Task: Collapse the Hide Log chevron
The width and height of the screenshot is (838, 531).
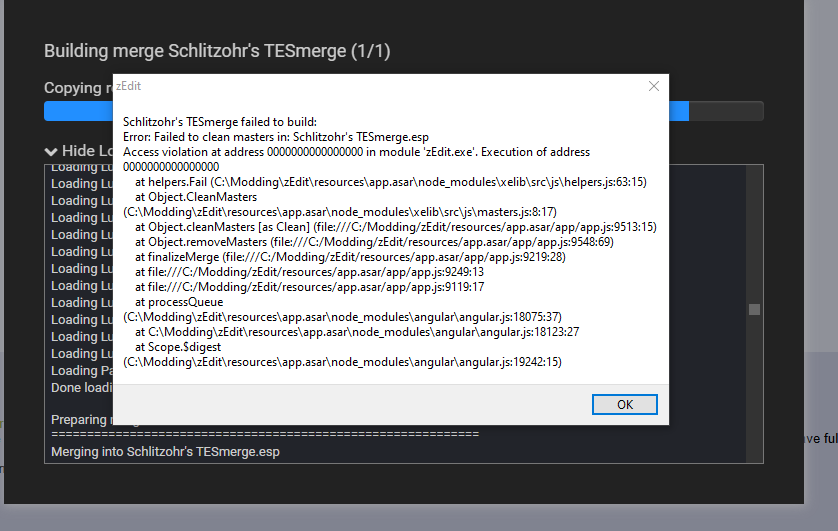Action: [x=51, y=151]
